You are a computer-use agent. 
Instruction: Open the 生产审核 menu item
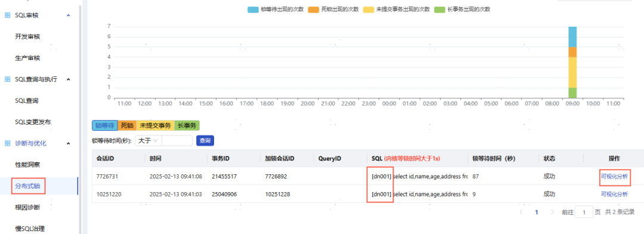(x=27, y=58)
